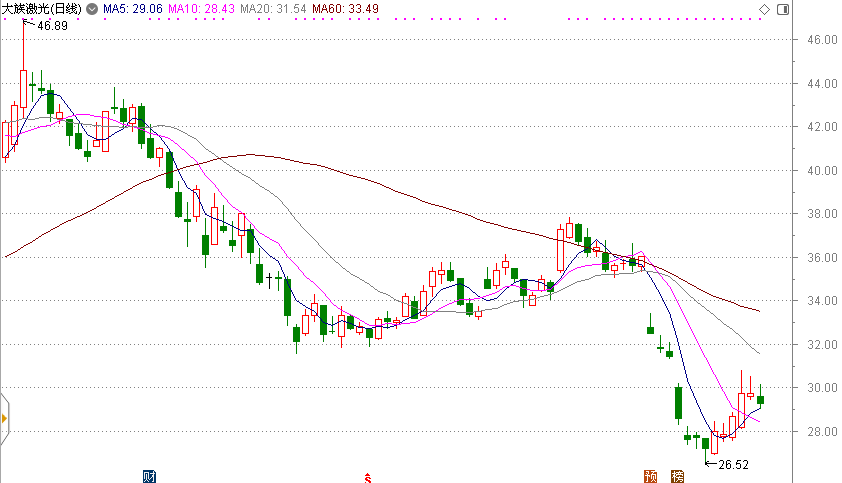Image resolution: width=842 pixels, height=483 pixels.
Task: Click the 30.00 price axis label
Action: (822, 388)
